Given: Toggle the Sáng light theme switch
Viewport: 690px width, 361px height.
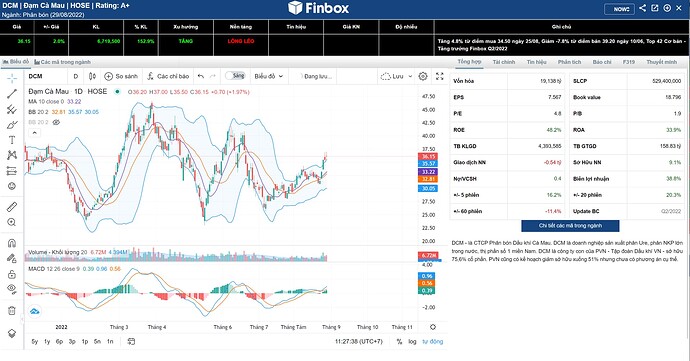Looking at the screenshot, I should click(235, 76).
